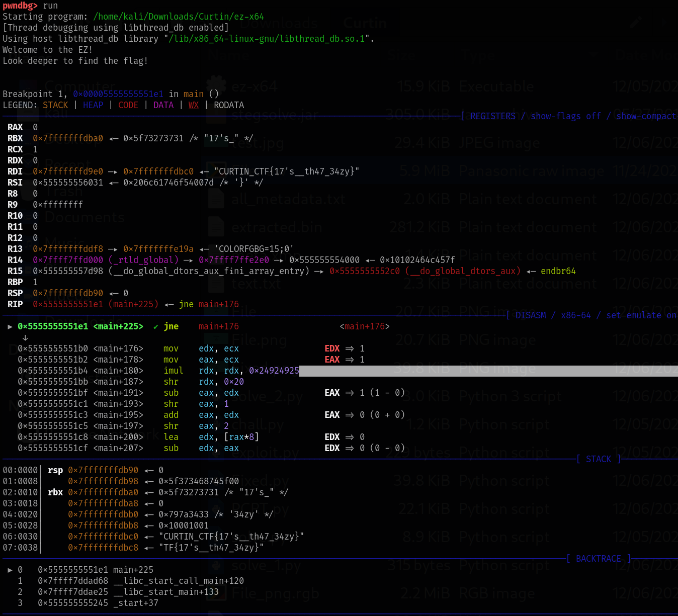Select stegsolve.jar in background file manager
Image resolution: width=678 pixels, height=616 pixels.
275,115
